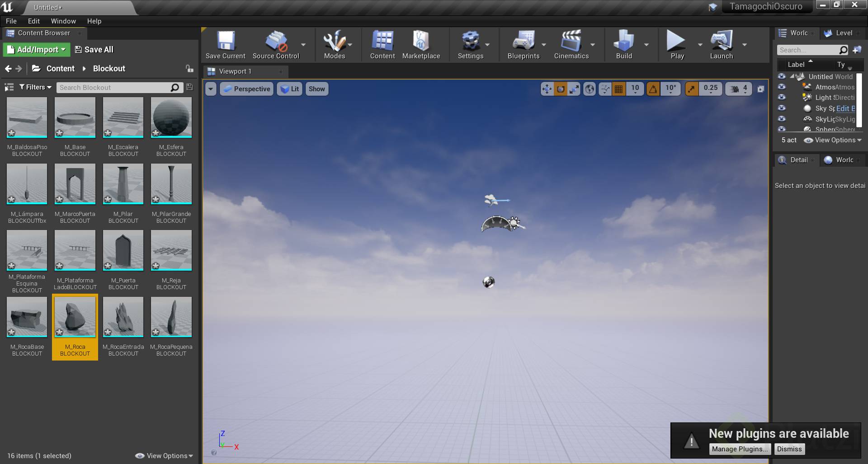Expand the Build options arrow

click(646, 45)
